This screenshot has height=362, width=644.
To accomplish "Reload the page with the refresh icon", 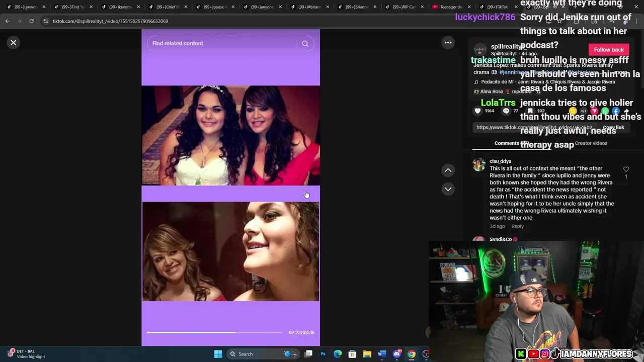I will [31, 21].
